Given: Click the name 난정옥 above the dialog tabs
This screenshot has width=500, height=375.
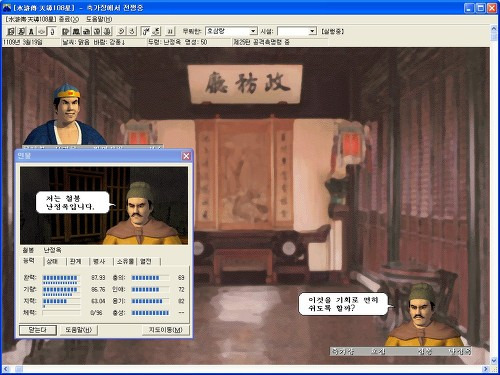Looking at the screenshot, I should (x=52, y=250).
